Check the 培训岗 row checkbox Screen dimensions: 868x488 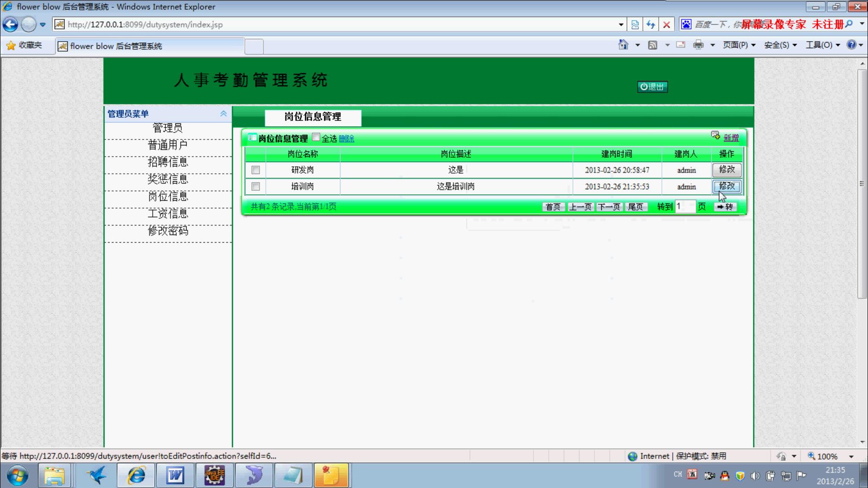pyautogui.click(x=255, y=186)
